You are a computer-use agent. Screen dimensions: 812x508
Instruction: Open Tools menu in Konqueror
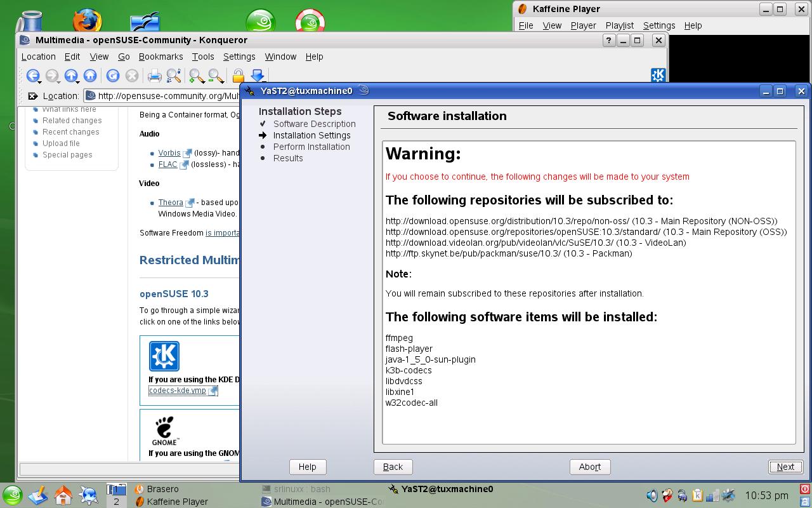pos(203,57)
